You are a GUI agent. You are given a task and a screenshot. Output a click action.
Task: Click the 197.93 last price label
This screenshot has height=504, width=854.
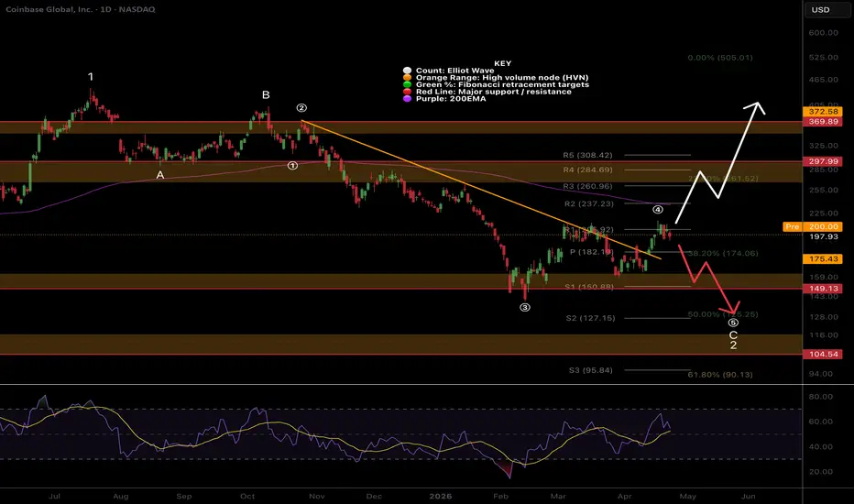824,236
